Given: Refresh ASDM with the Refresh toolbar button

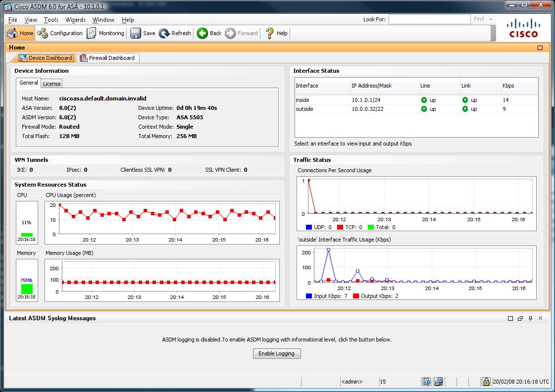Looking at the screenshot, I should [x=175, y=33].
